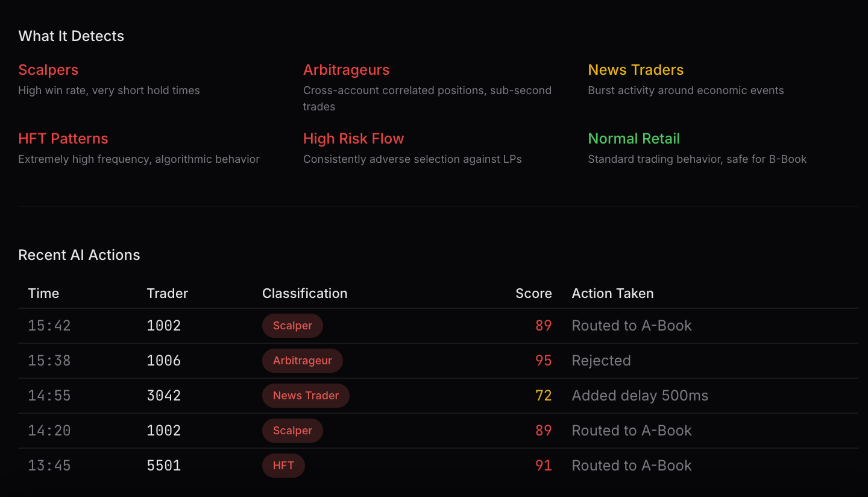Image resolution: width=868 pixels, height=497 pixels.
Task: Click the score 95 for trader 1006
Action: click(543, 360)
